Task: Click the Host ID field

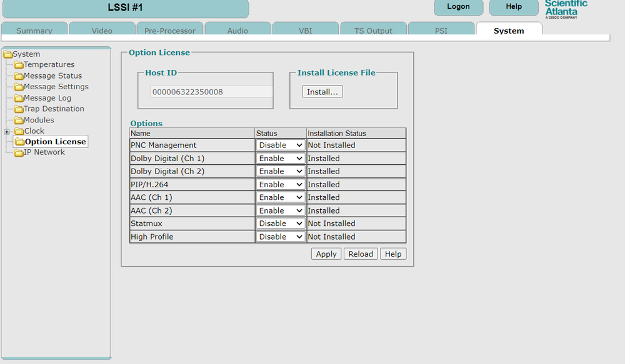Action: click(x=211, y=92)
